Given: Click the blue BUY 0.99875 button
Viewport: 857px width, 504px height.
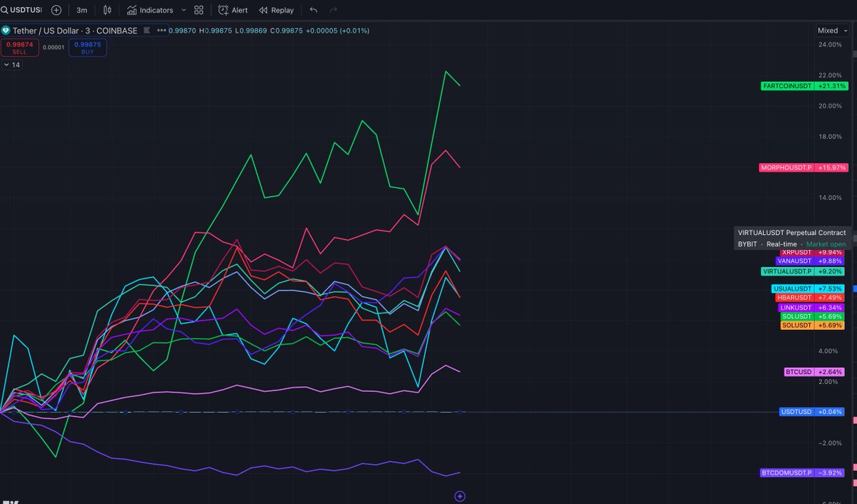Looking at the screenshot, I should click(87, 48).
